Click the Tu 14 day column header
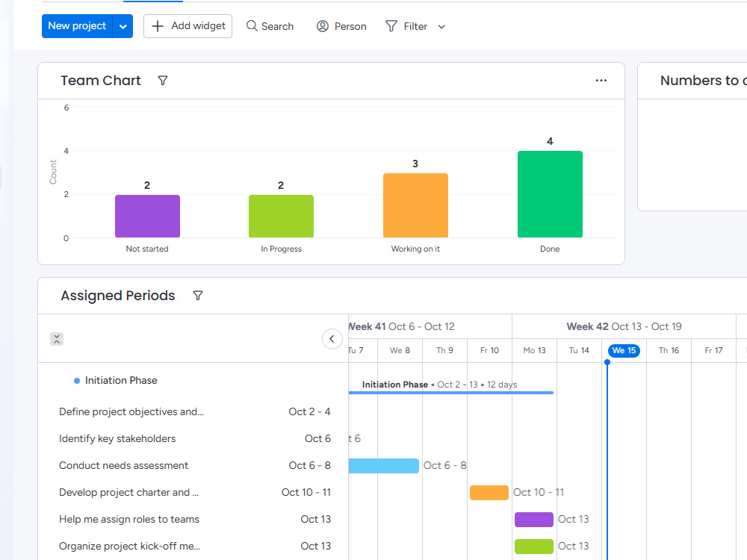The width and height of the screenshot is (747, 560). click(580, 350)
